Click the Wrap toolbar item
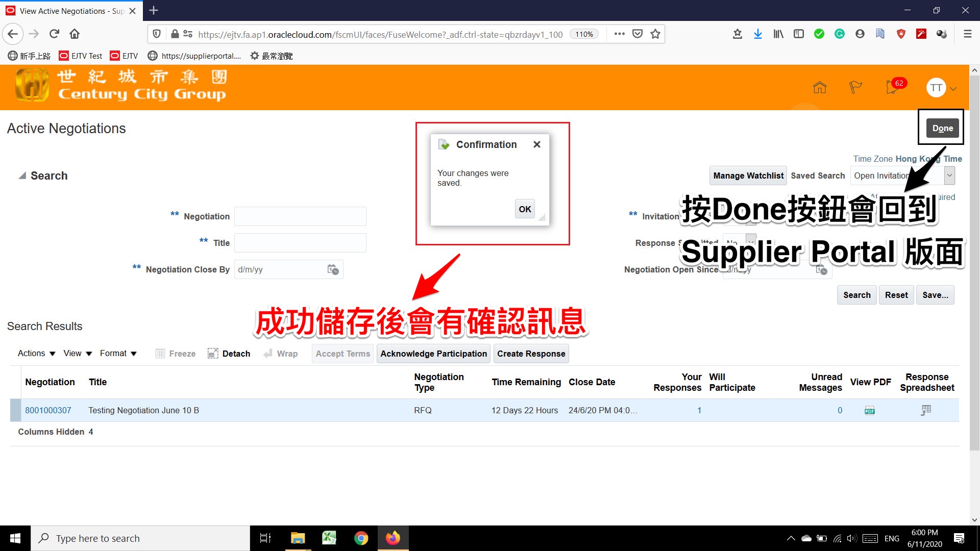The height and width of the screenshot is (551, 980). (280, 354)
